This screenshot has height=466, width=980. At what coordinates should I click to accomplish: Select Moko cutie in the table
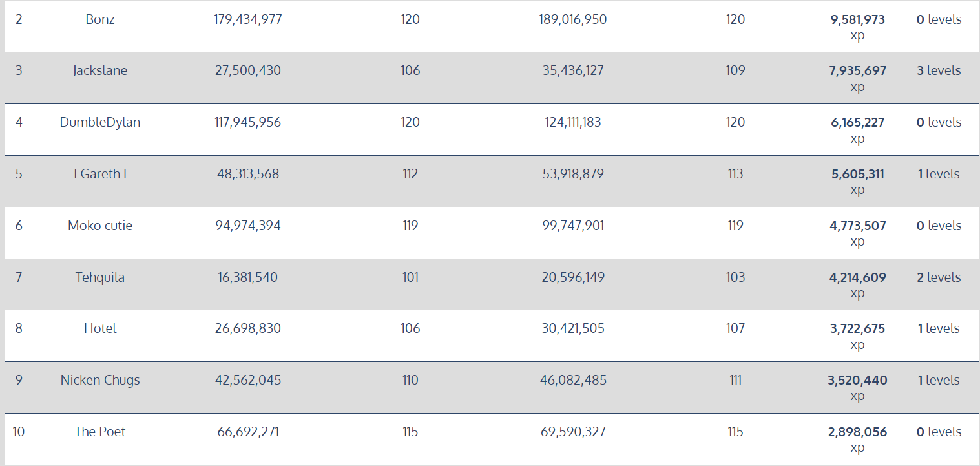100,226
